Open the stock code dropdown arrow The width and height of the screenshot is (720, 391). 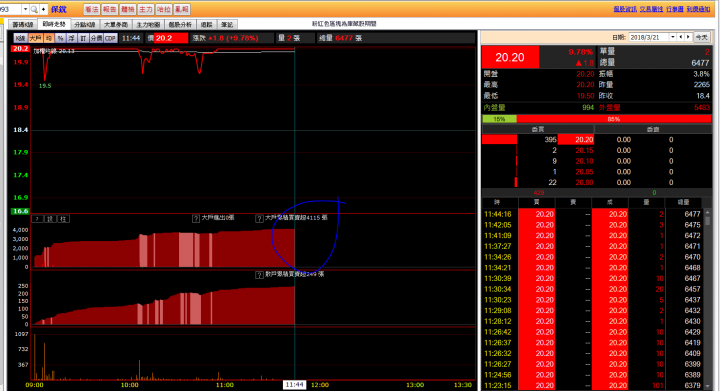25,9
